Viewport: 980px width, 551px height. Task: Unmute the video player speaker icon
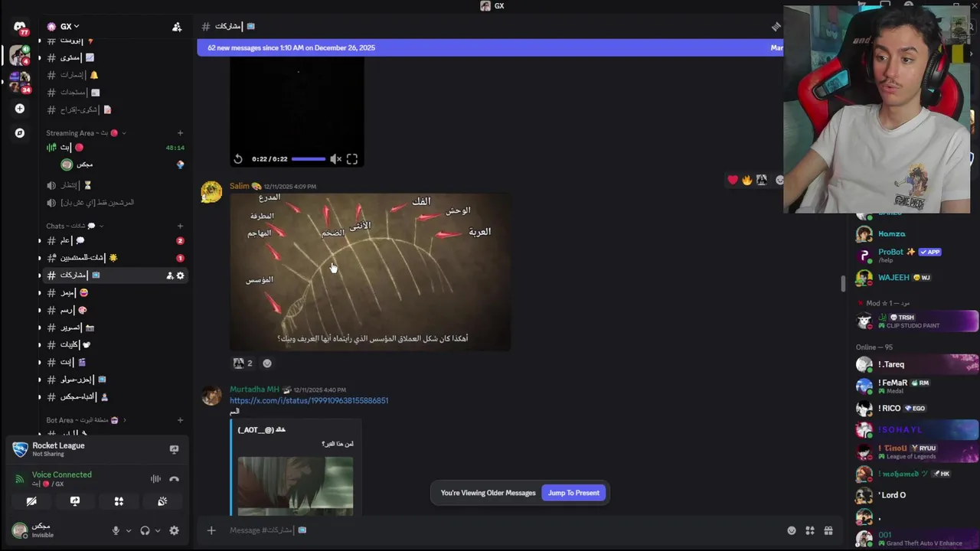(335, 159)
